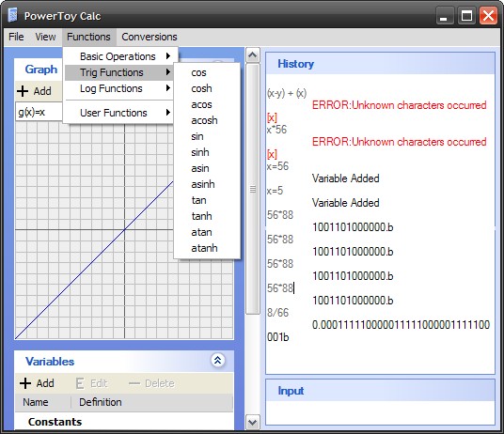Click the plus Add icon in Variables toolbar
504x434 pixels.
[x=25, y=383]
